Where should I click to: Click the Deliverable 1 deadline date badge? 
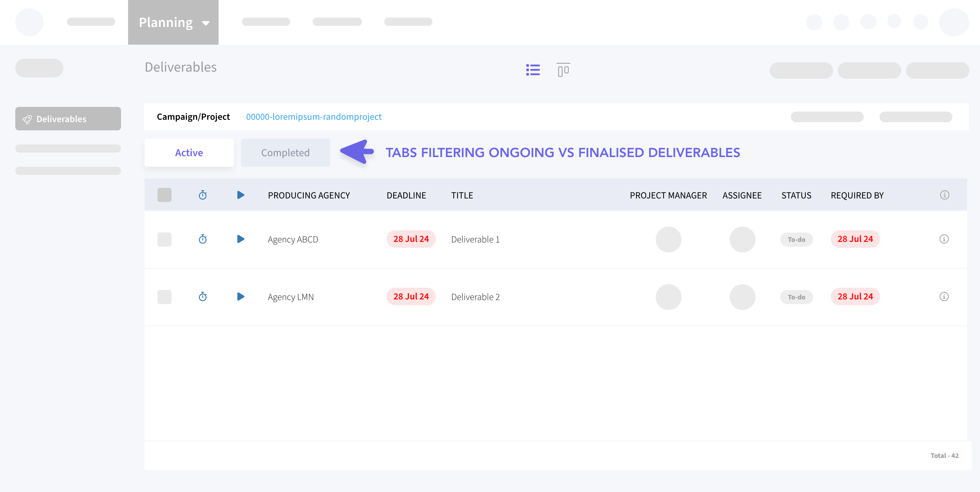coord(411,239)
